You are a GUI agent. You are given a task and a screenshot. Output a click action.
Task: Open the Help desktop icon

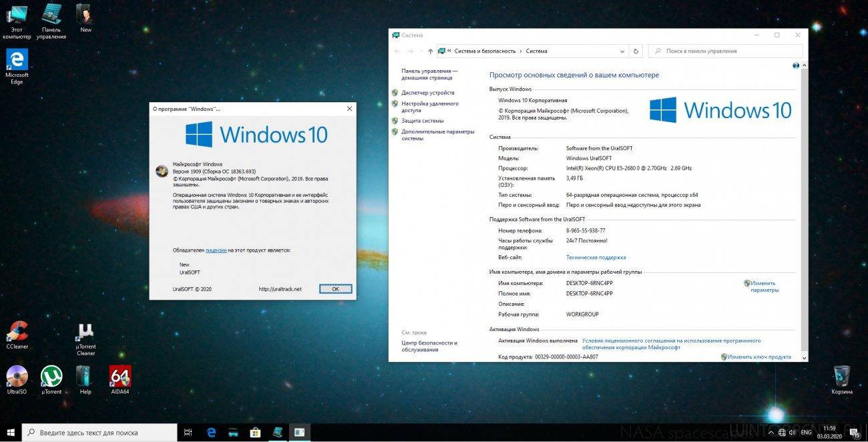coord(85,380)
